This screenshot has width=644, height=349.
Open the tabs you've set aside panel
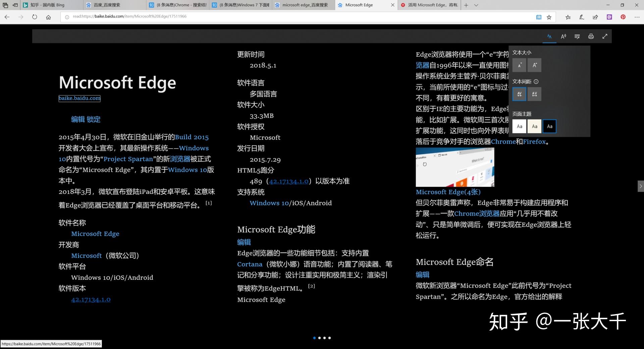point(5,5)
